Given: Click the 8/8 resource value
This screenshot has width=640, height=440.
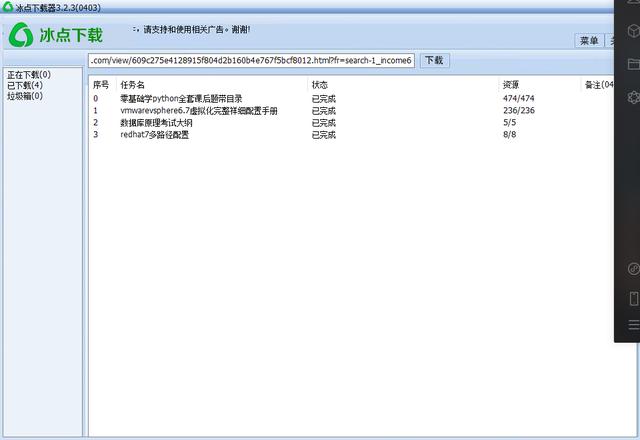Looking at the screenshot, I should (x=509, y=134).
